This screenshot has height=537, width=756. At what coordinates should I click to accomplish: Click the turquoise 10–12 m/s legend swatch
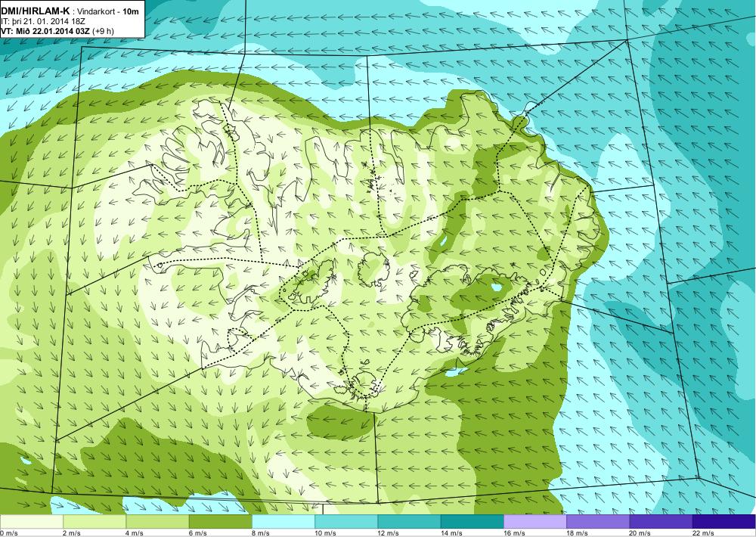[346, 522]
